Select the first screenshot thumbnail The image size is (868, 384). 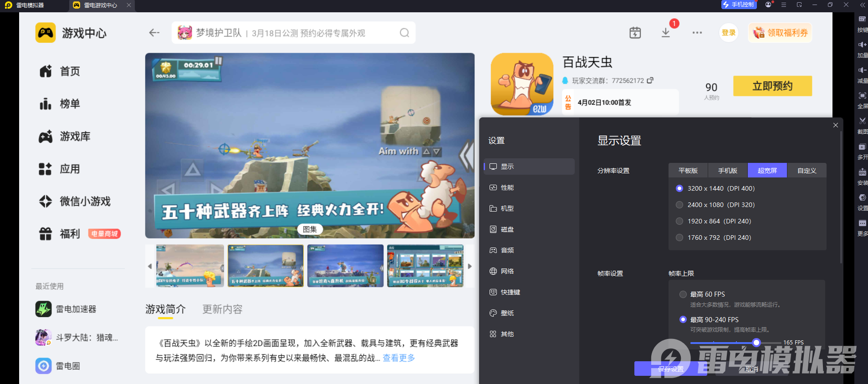pos(190,266)
